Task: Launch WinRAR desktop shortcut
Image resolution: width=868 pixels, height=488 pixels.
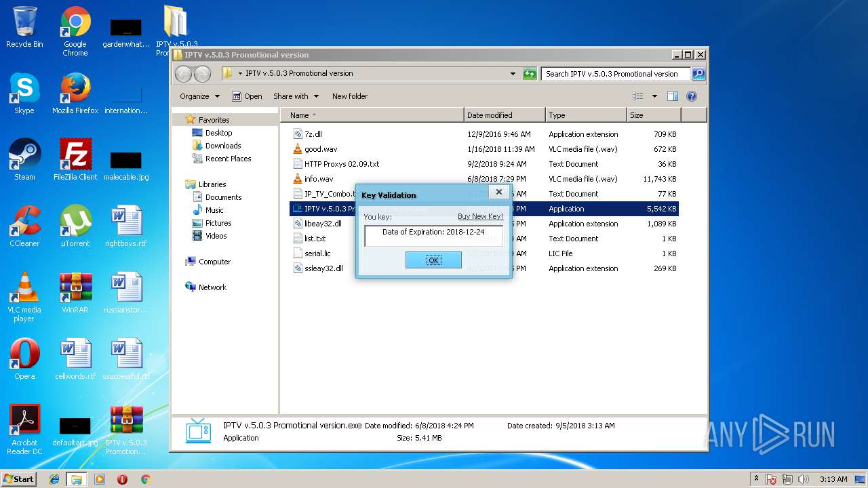Action: [75, 293]
